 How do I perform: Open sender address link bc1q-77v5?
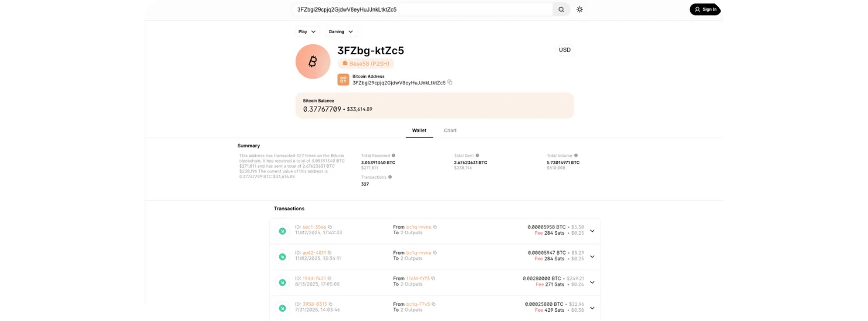click(418, 304)
